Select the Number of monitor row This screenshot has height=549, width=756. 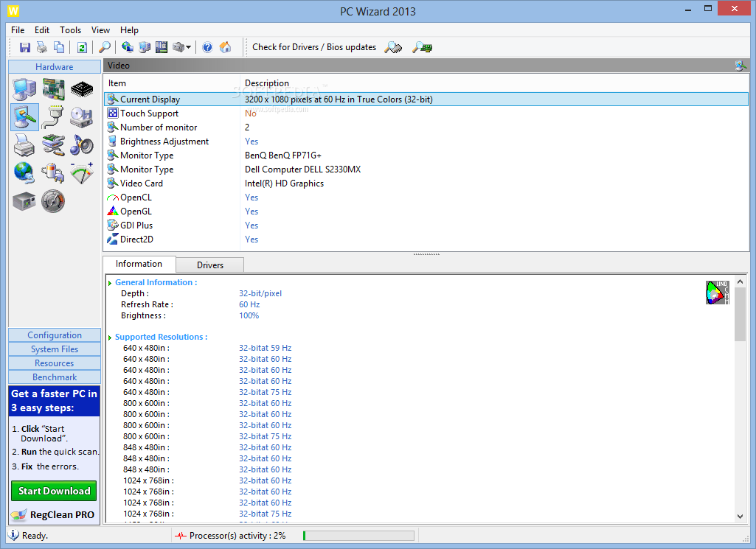(426, 127)
